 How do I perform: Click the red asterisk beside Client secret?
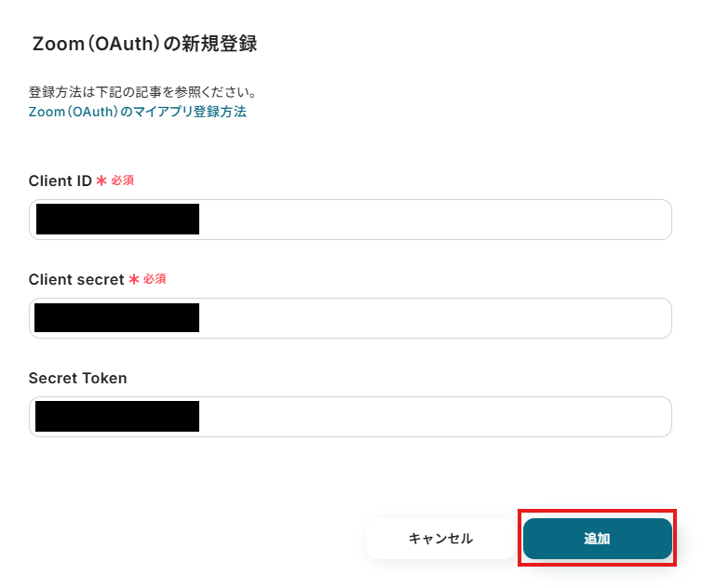click(x=134, y=279)
